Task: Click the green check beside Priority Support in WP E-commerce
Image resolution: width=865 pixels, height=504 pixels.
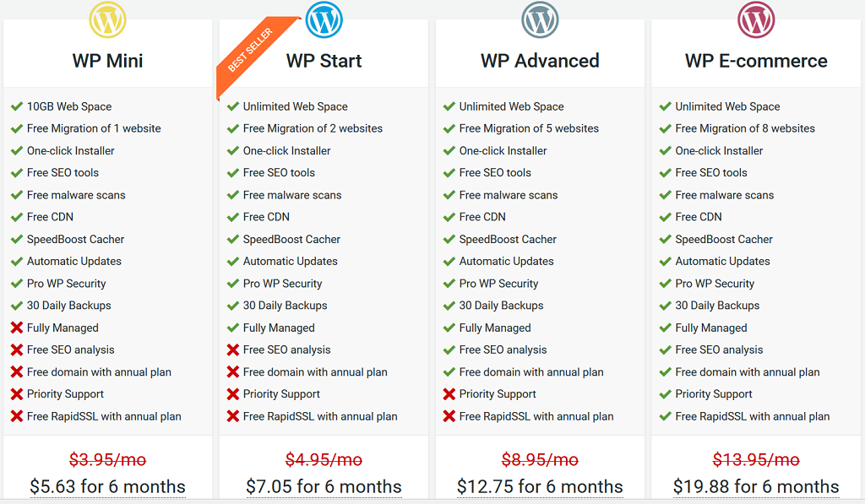Action: click(x=666, y=393)
